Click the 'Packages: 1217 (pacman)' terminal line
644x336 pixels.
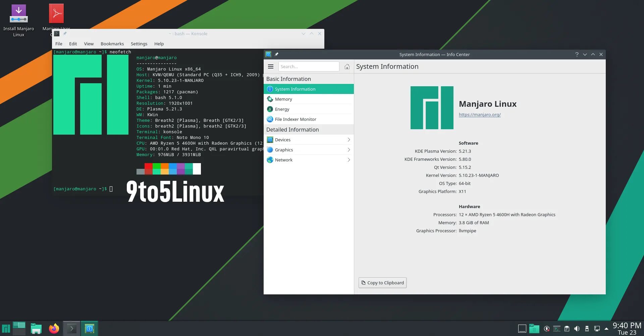[167, 92]
